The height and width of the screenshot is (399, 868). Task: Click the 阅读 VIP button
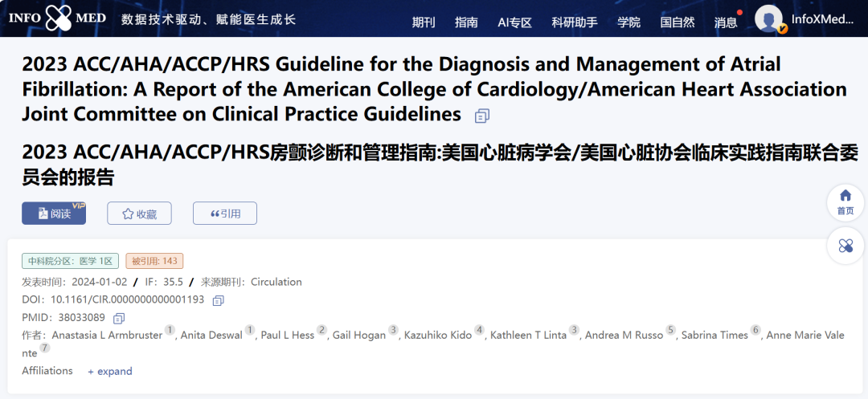pos(54,214)
